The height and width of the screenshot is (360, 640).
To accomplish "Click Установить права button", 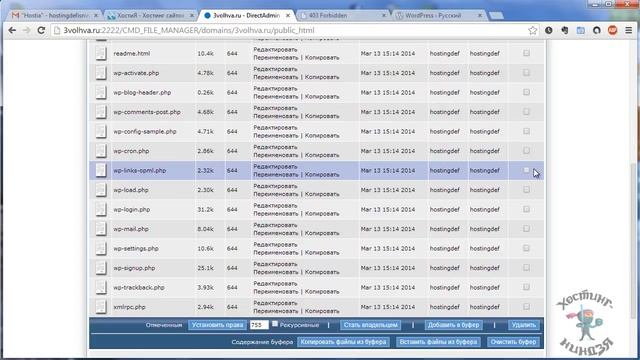I will pos(217,325).
